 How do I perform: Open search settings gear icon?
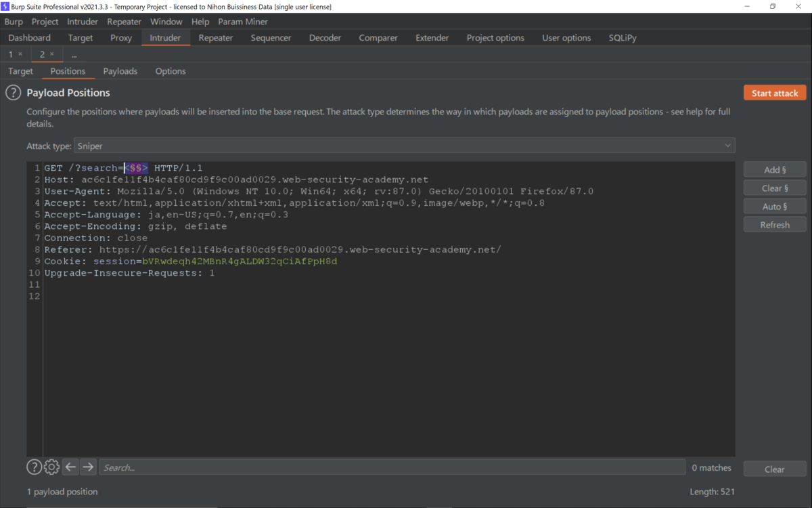coord(51,467)
